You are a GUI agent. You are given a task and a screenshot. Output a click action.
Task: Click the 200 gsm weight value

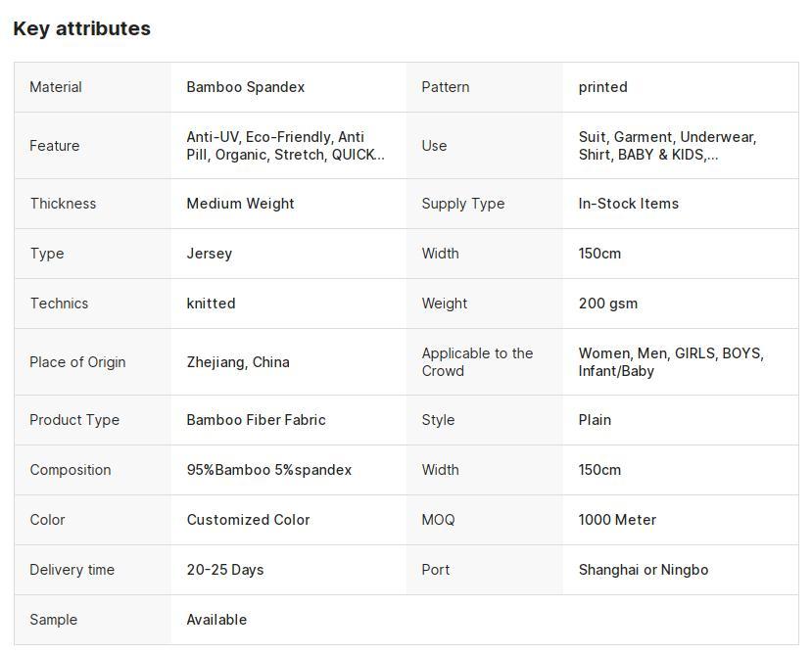coord(607,304)
